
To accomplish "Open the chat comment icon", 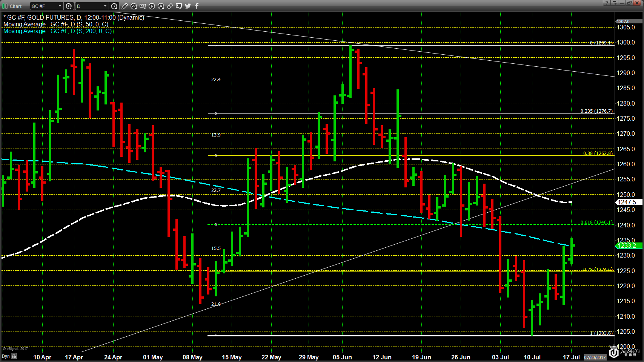I will pos(179,6).
